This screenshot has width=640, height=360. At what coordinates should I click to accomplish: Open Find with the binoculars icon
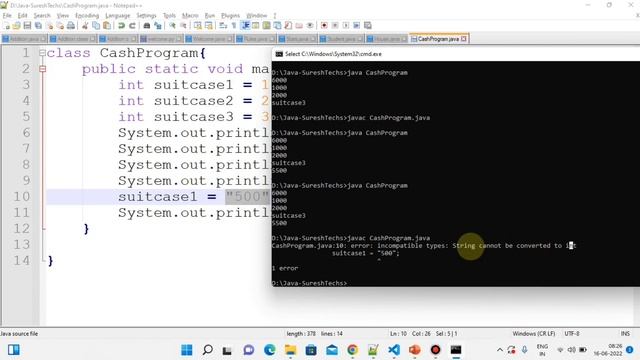[x=147, y=25]
